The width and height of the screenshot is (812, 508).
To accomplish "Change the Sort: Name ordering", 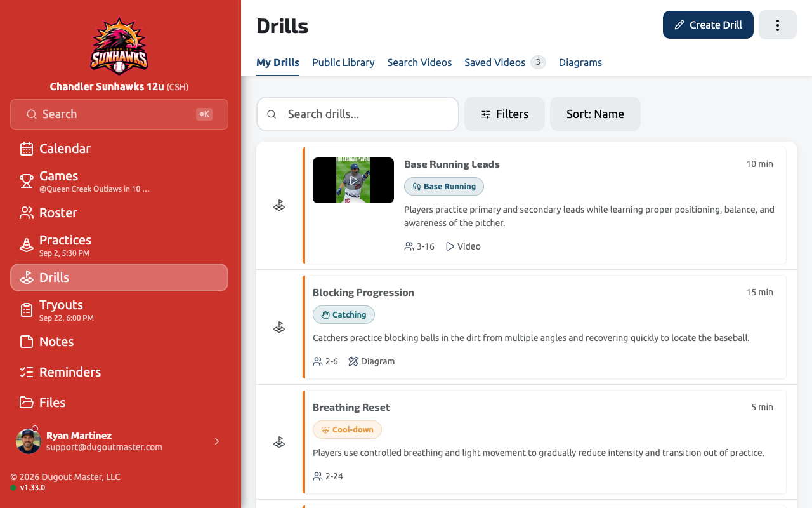I will (595, 114).
